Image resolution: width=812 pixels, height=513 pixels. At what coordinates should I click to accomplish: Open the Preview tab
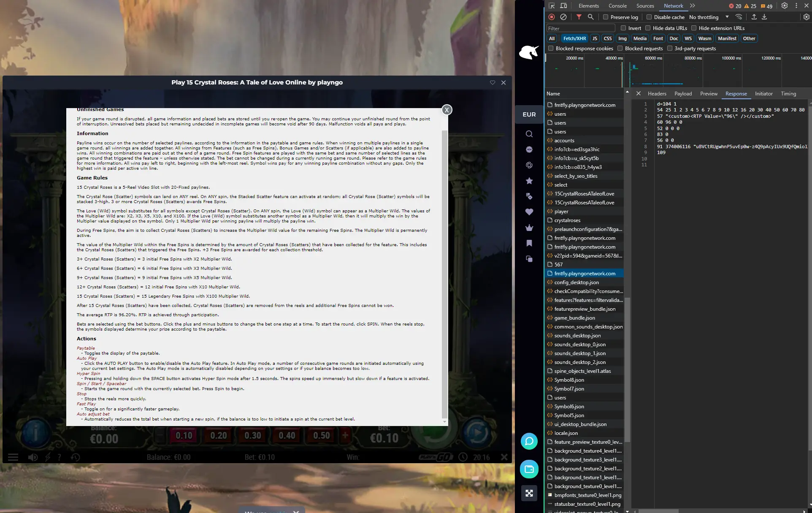709,94
